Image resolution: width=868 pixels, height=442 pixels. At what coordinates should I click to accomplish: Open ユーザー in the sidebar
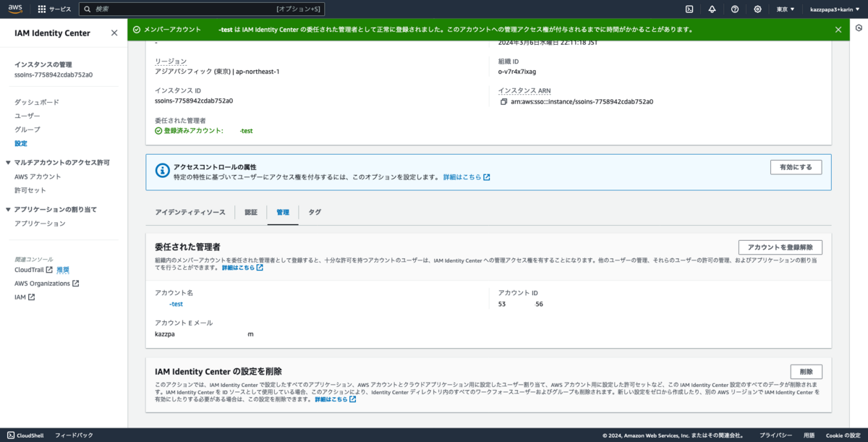(x=27, y=116)
